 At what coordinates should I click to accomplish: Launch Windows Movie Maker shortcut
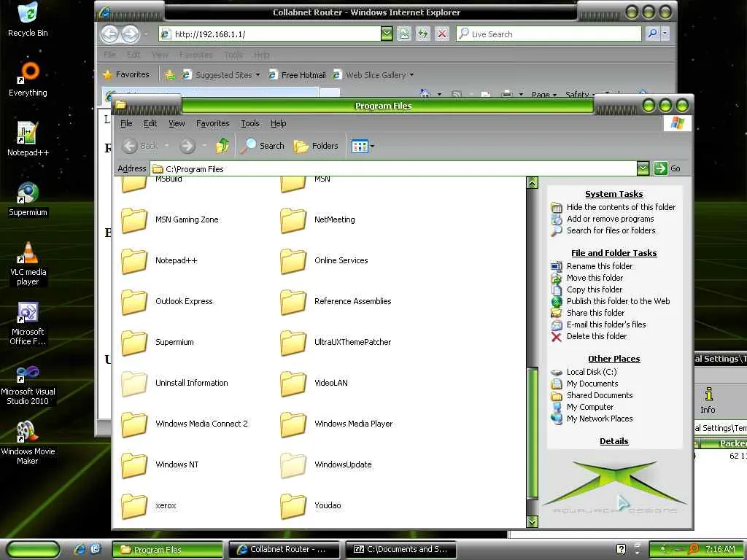coord(28,443)
